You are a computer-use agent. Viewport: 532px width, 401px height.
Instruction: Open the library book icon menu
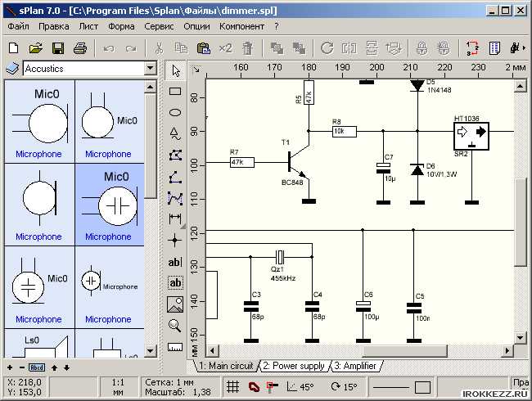tap(12, 69)
